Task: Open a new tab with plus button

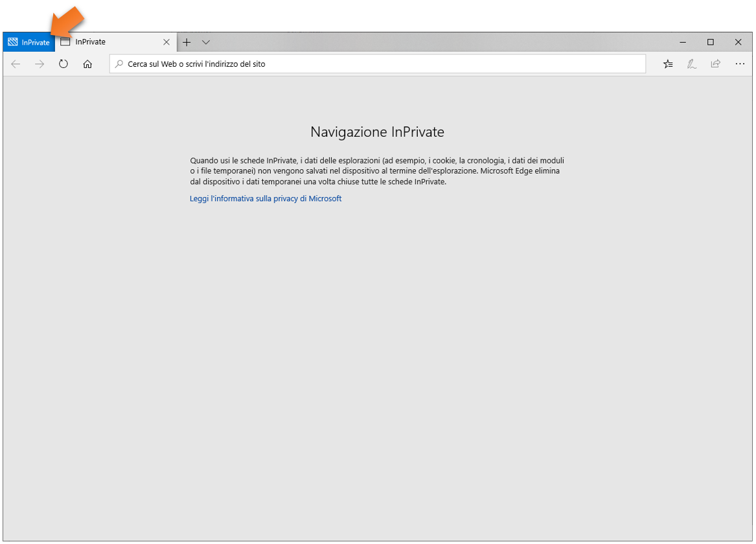Action: [187, 43]
